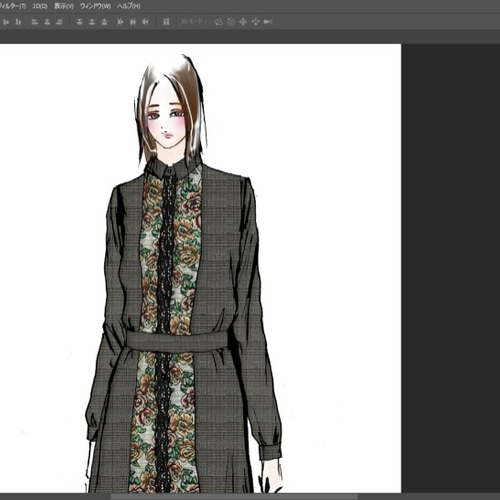Open the ウィンドウ(W) menu
Viewport: 500px width, 500px height.
point(95,6)
